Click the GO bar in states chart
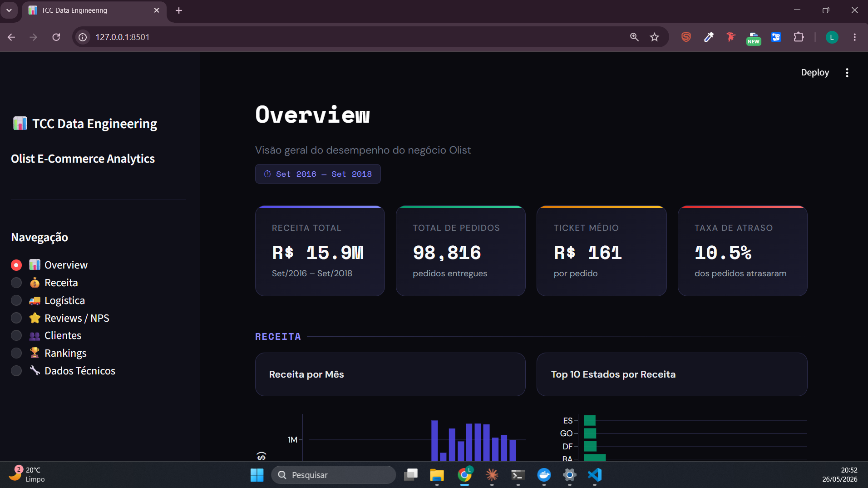868x488 pixels. pyautogui.click(x=590, y=433)
